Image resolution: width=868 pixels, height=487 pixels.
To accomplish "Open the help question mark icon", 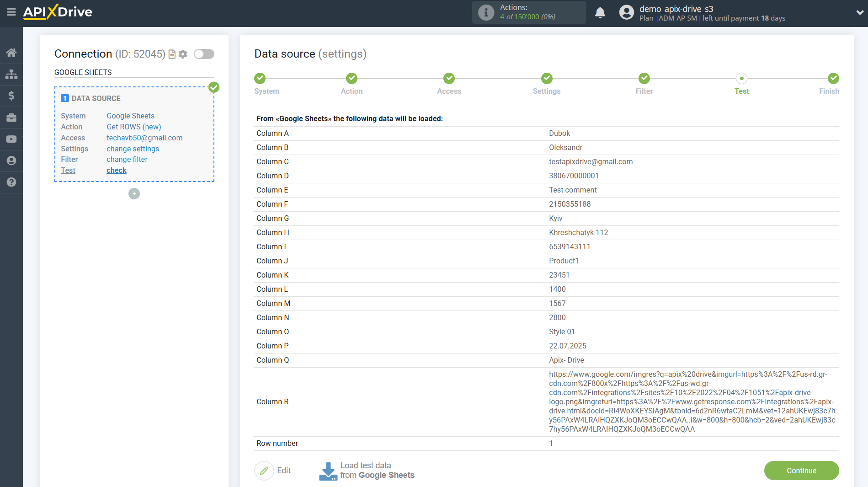I will pos(11,182).
